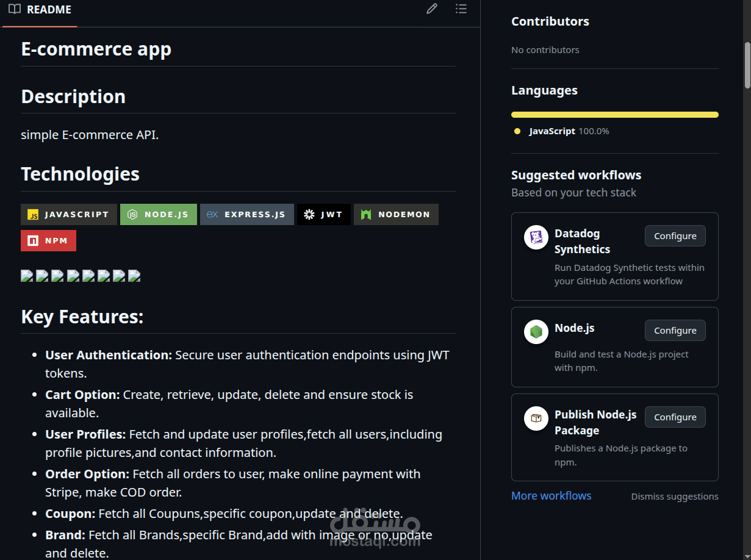Select the JavaScript badge under Technologies
Screen dimensions: 751x560
[x=68, y=214]
